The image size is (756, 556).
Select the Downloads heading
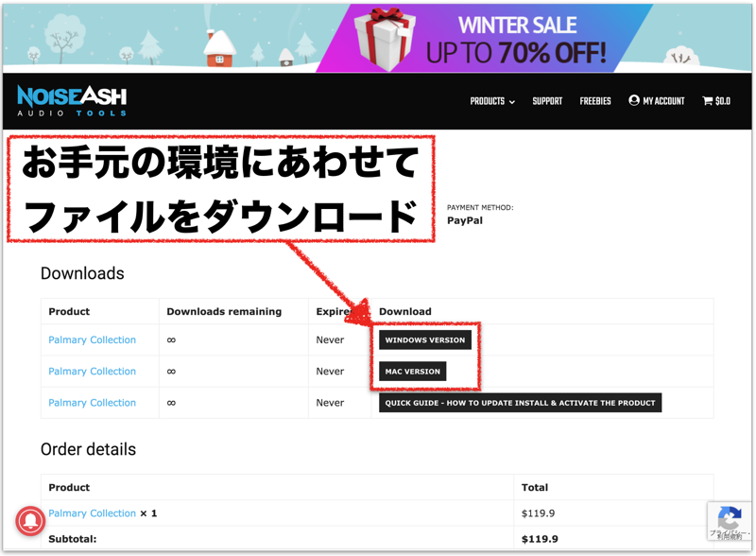82,273
